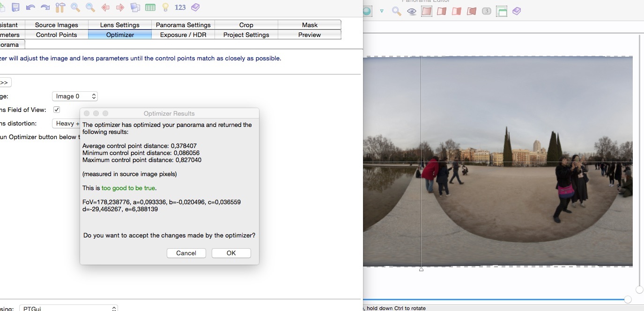Click the green window layout icon
644x311 pixels.
coord(502,11)
